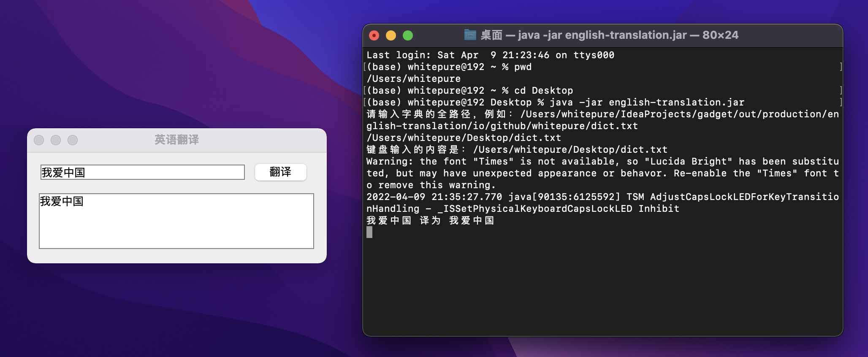Click the '我爱中国 译为 我爱中国' output line
The width and height of the screenshot is (868, 357).
coord(430,220)
